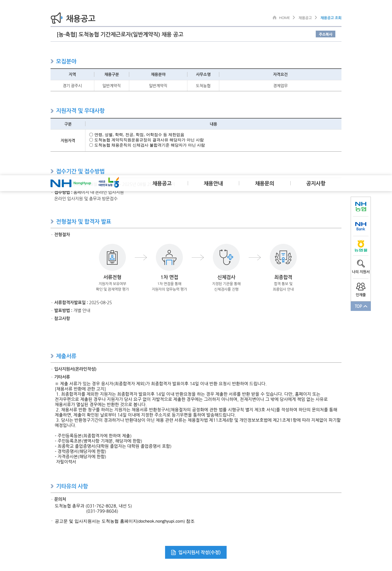392x571 pixels.
Task: Click the 지원자격 row label
Action: coord(68,141)
